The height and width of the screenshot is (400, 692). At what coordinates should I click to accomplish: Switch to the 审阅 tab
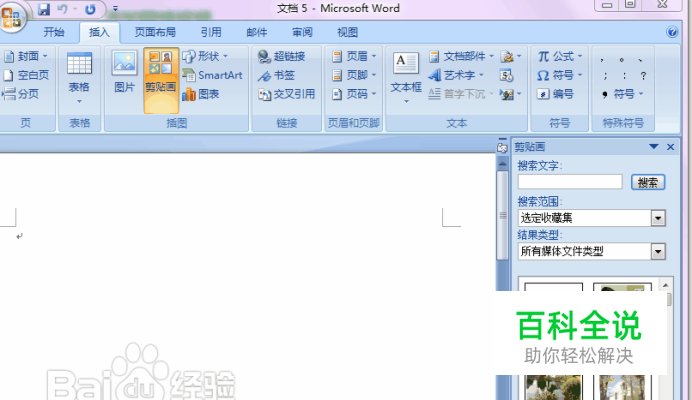coord(302,32)
